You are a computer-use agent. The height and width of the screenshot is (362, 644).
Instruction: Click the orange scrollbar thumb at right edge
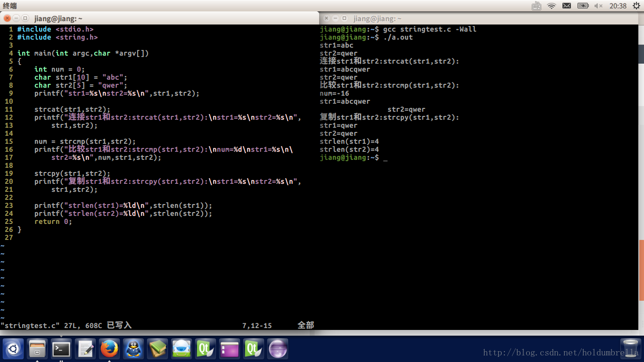coord(641,270)
